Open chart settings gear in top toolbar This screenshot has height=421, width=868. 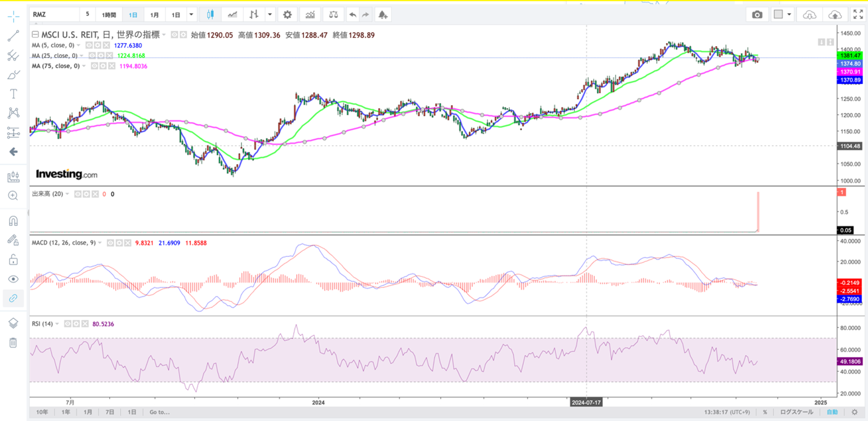(x=287, y=15)
